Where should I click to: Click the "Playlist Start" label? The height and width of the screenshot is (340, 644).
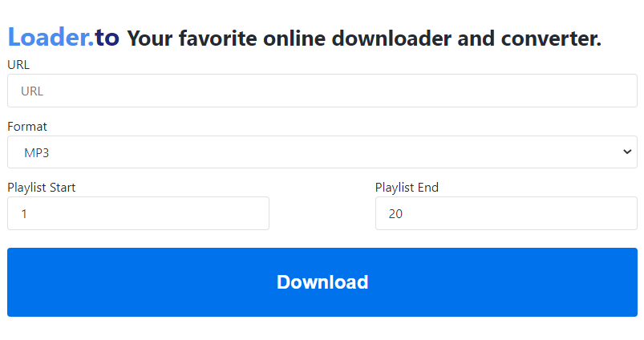[x=42, y=188]
